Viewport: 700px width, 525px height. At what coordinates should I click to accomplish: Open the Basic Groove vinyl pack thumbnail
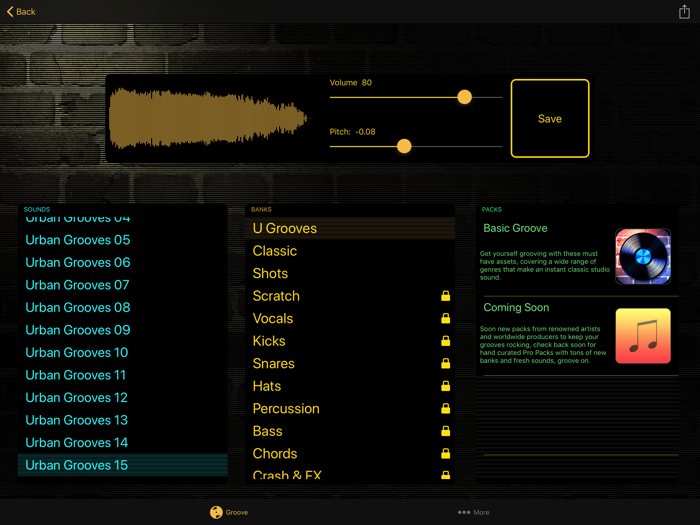tap(643, 257)
